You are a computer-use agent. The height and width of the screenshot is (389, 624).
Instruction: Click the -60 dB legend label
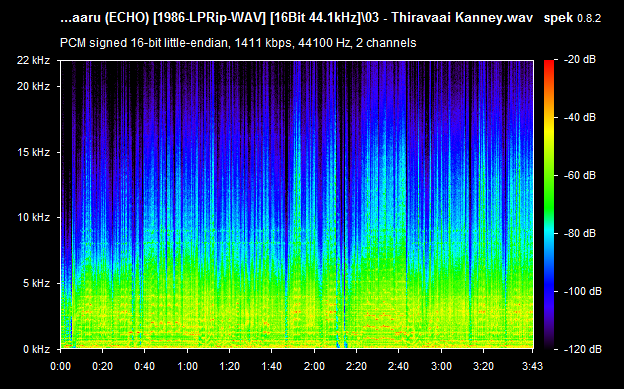point(579,176)
